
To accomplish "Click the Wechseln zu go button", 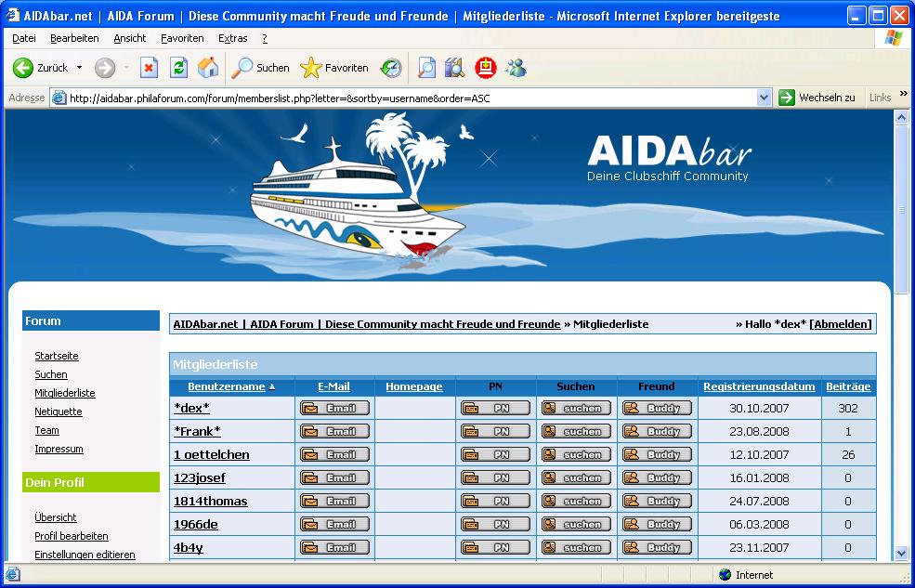I will point(817,98).
